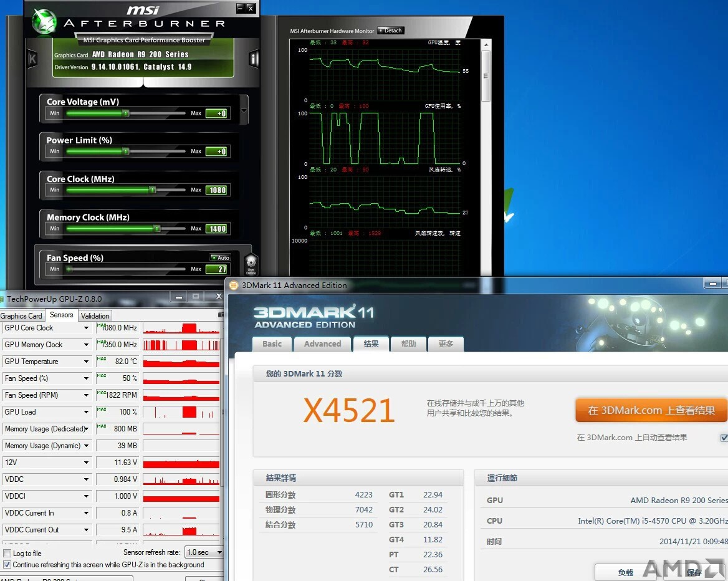Screen dimensions: 728x581
Task: Open the GPU Temperature sensor dropdown
Action: [x=87, y=362]
